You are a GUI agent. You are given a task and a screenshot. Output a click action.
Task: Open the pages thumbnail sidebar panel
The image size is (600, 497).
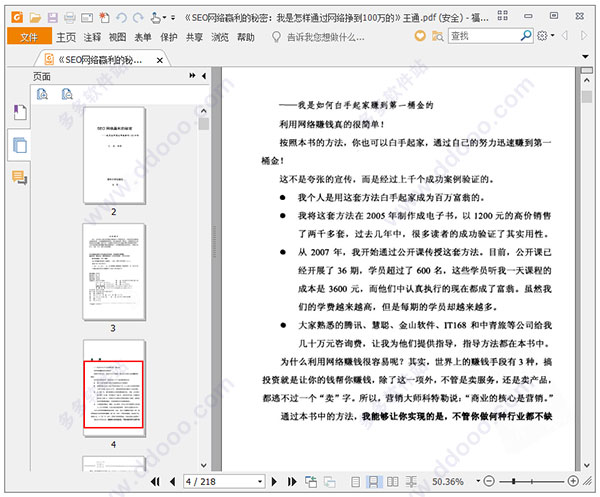(20, 145)
